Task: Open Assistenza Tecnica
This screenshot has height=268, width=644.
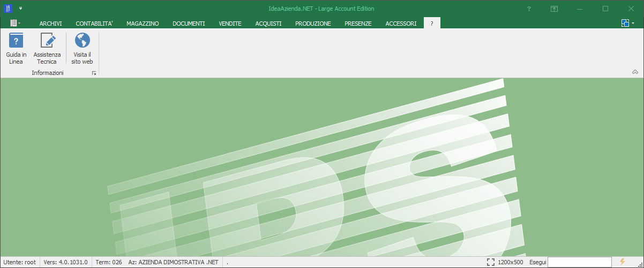Action: tap(47, 49)
